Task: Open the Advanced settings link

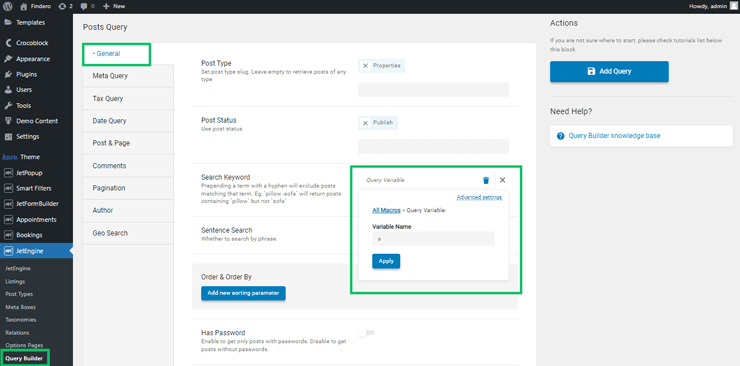Action: (479, 197)
